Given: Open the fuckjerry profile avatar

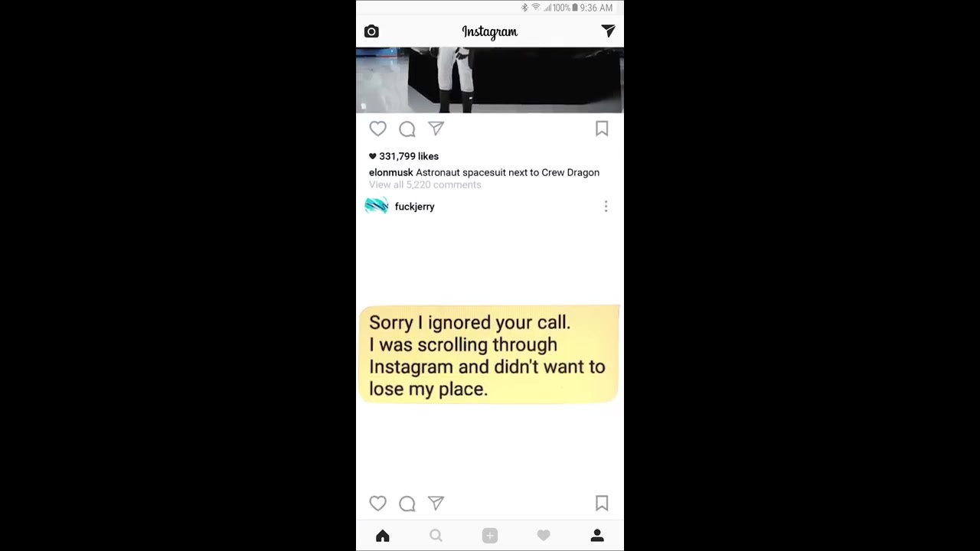Looking at the screenshot, I should (377, 206).
